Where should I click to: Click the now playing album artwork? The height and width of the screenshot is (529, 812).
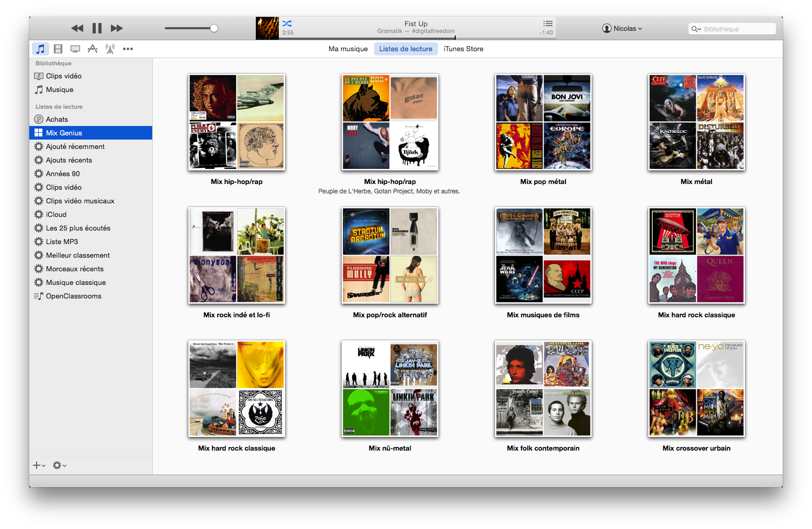click(267, 28)
